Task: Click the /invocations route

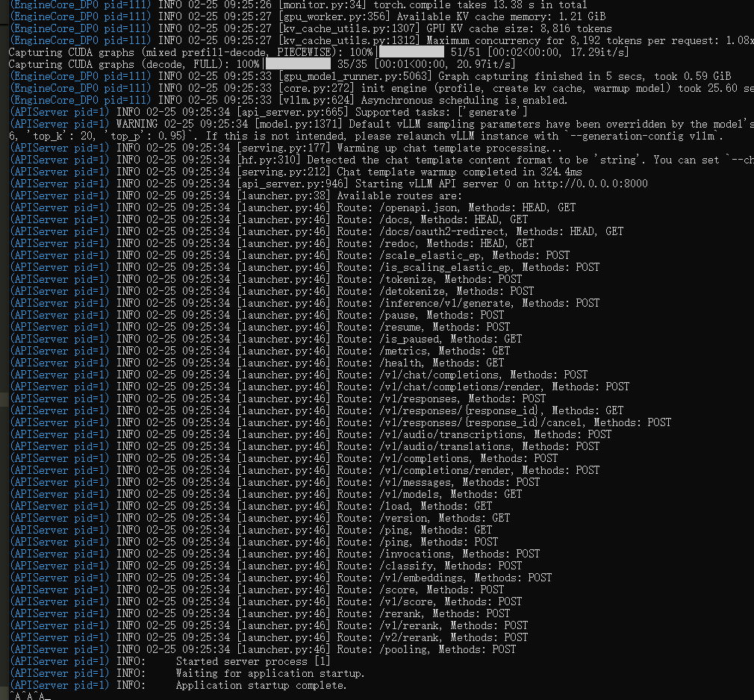Action: coord(416,554)
